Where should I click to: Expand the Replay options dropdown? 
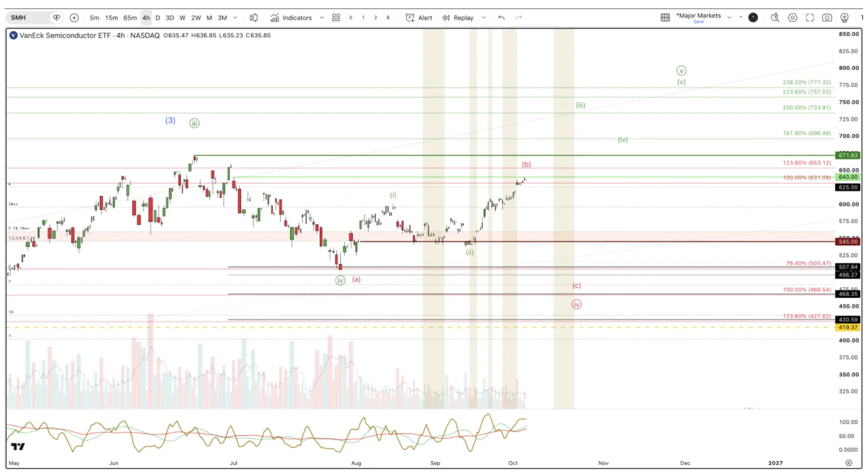pos(484,18)
